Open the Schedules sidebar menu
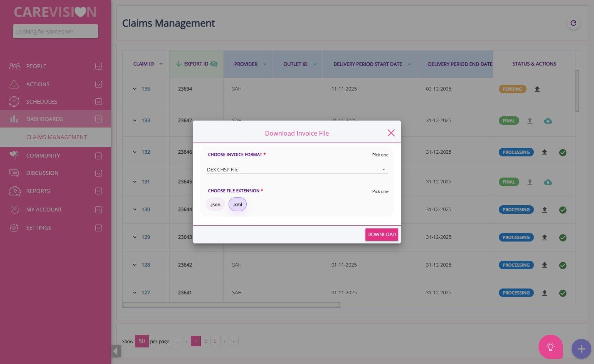This screenshot has width=594, height=364. click(x=56, y=102)
